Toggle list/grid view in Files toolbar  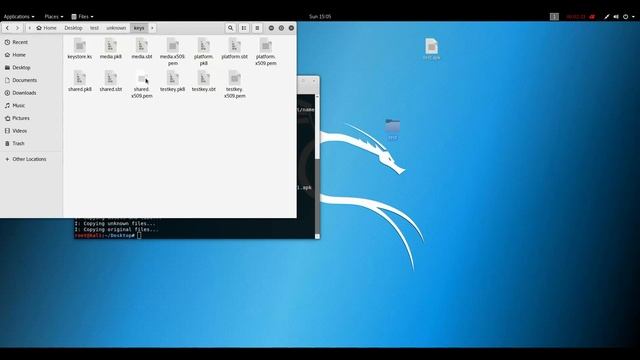click(x=244, y=28)
